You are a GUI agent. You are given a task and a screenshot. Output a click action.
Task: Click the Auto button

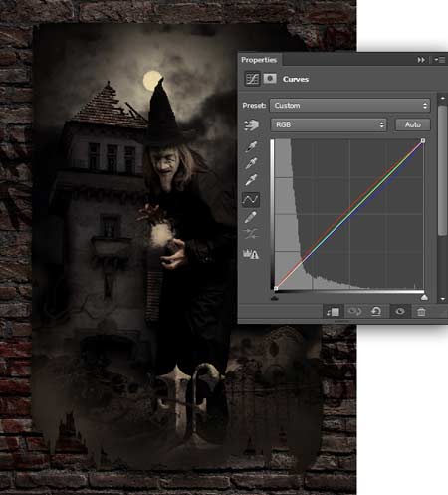[x=412, y=124]
